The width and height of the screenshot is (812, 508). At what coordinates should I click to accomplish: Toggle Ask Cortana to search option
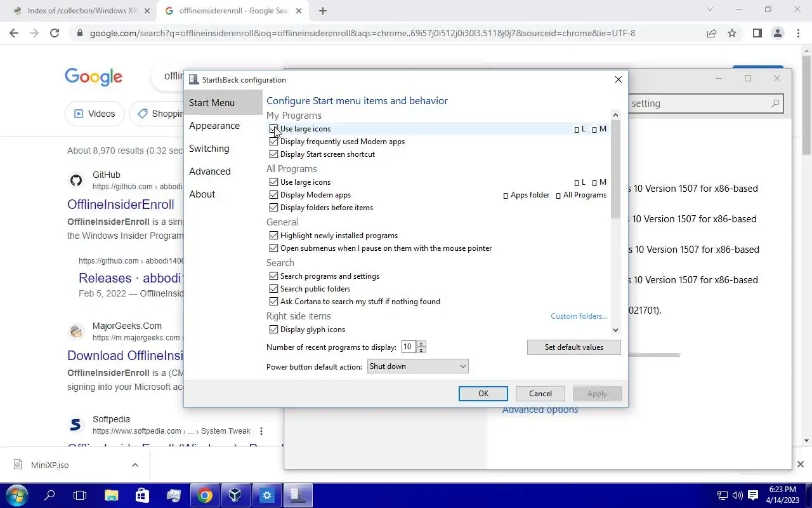[273, 302]
